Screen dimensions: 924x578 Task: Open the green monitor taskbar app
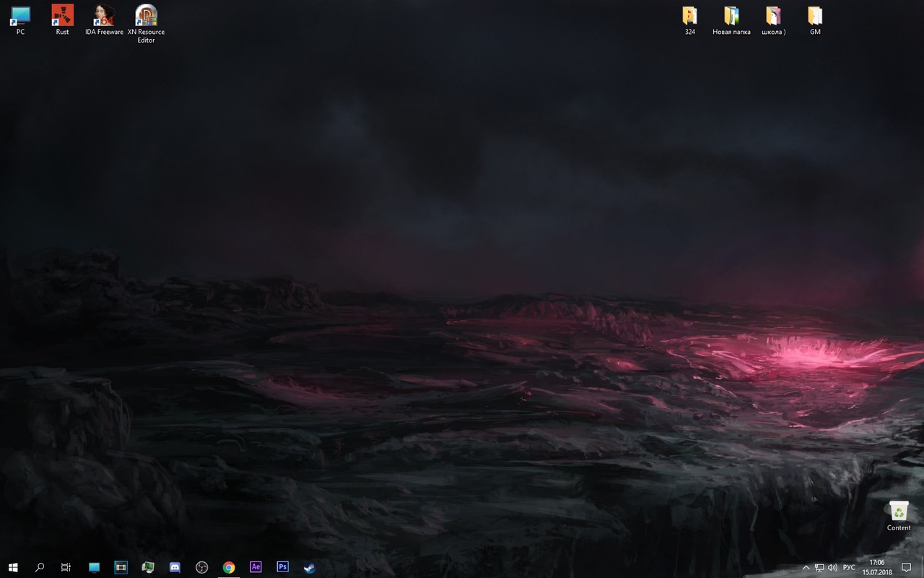click(x=148, y=567)
